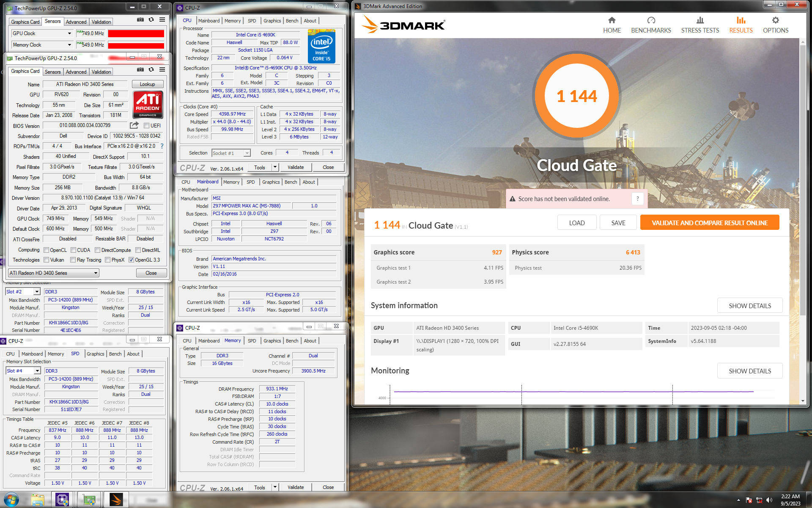Open the Tools dropdown arrow in bottom CPU-Z Memory window
Image resolution: width=812 pixels, height=508 pixels.
tap(275, 487)
